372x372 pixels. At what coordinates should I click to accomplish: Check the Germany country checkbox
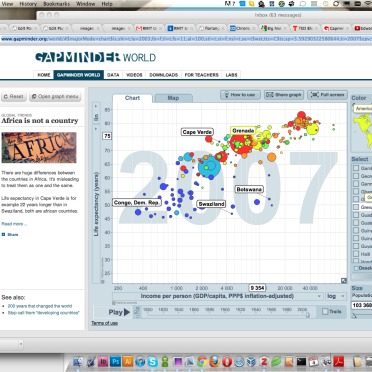[356, 184]
